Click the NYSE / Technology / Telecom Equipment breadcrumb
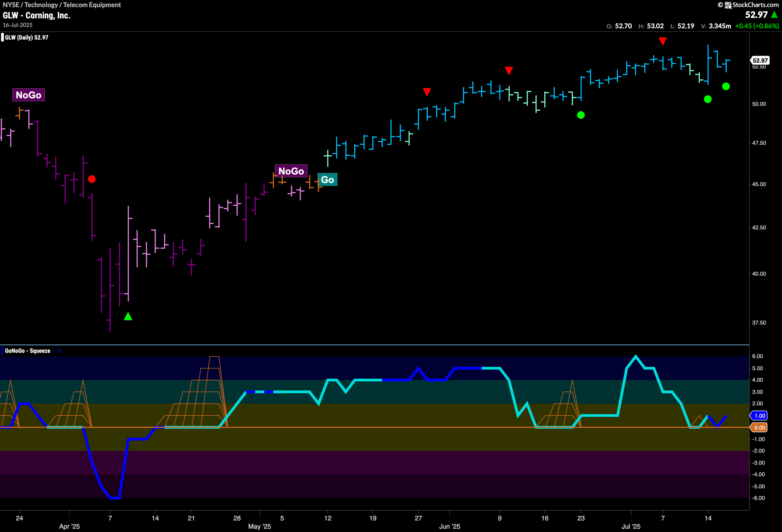 [x=62, y=5]
